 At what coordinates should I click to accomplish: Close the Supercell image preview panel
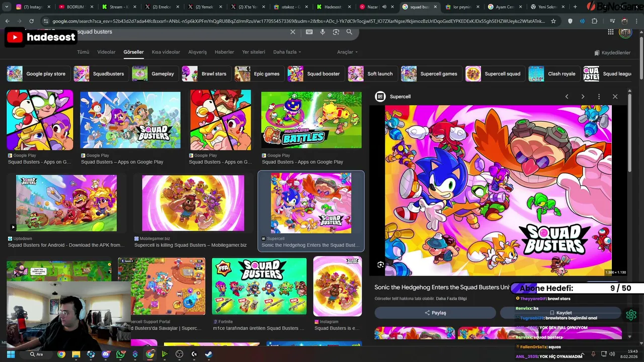tap(615, 97)
